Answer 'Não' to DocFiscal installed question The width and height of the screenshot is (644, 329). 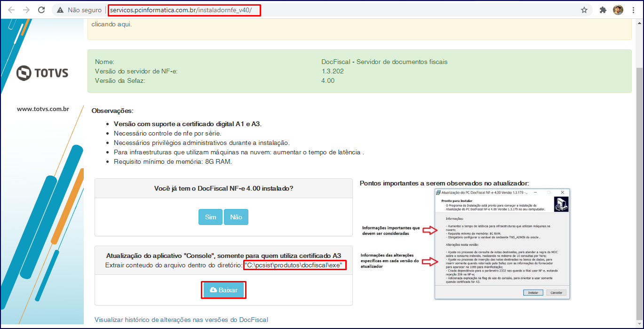236,217
